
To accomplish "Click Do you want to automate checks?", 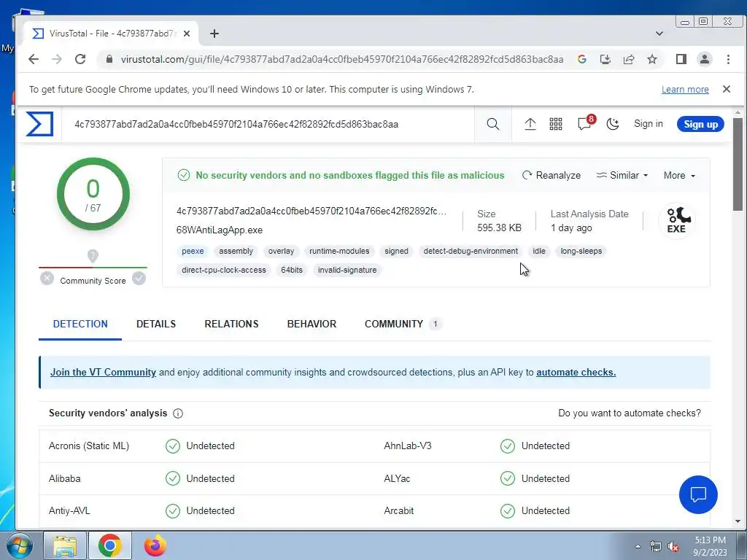I will point(630,413).
